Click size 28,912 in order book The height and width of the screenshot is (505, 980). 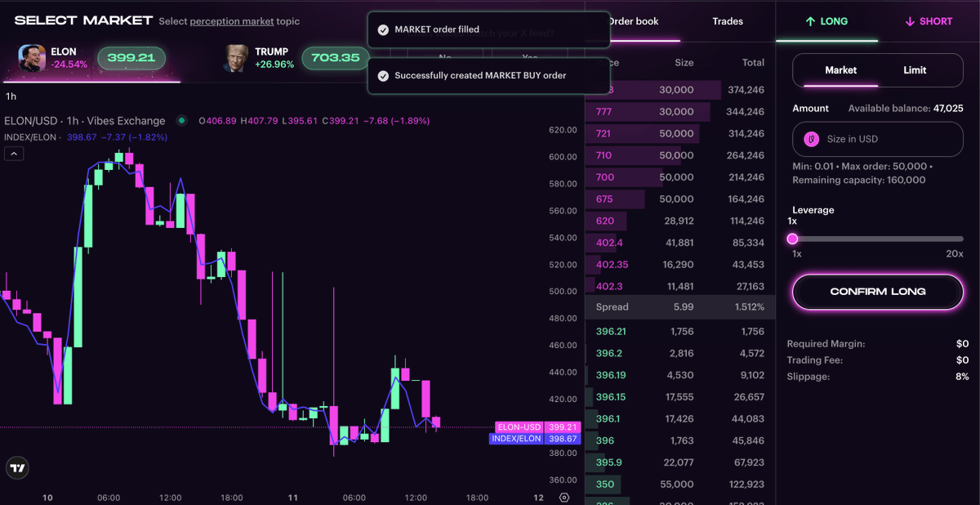click(679, 221)
